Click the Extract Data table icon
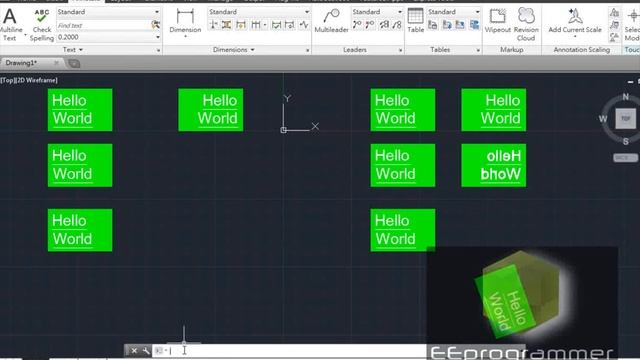This screenshot has height=360, width=640. [474, 25]
